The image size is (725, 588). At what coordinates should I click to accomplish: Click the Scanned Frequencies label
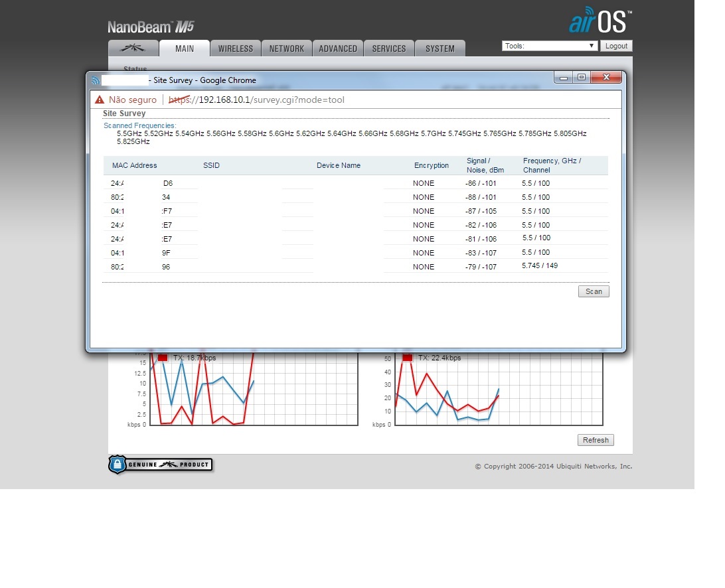[139, 125]
